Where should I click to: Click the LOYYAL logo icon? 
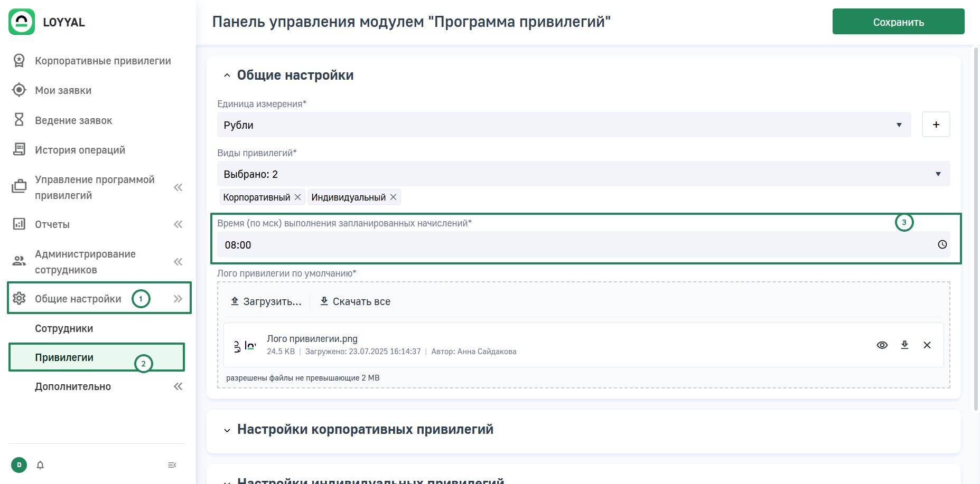[22, 22]
